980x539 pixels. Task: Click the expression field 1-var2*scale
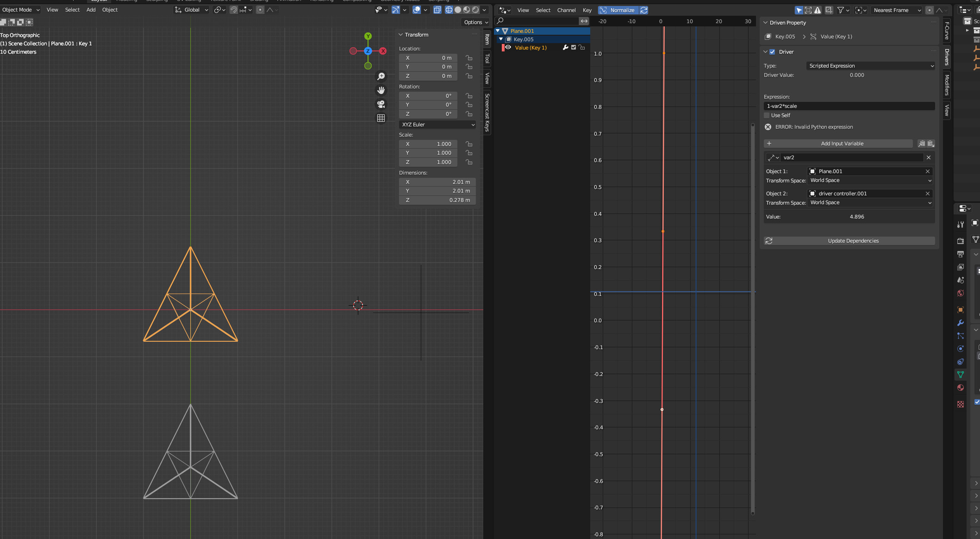pos(849,106)
